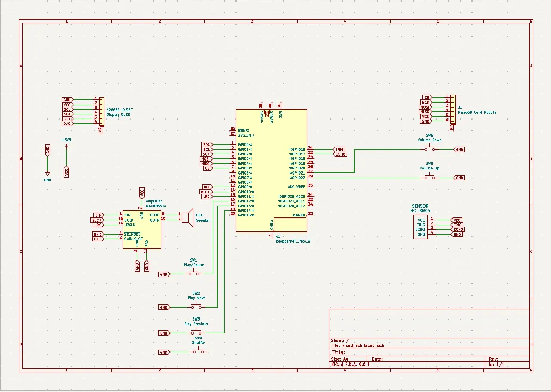Click the TRIG label on HC-SR04 sensor
Image resolution: width=551 pixels, height=392 pixels.
click(x=457, y=225)
